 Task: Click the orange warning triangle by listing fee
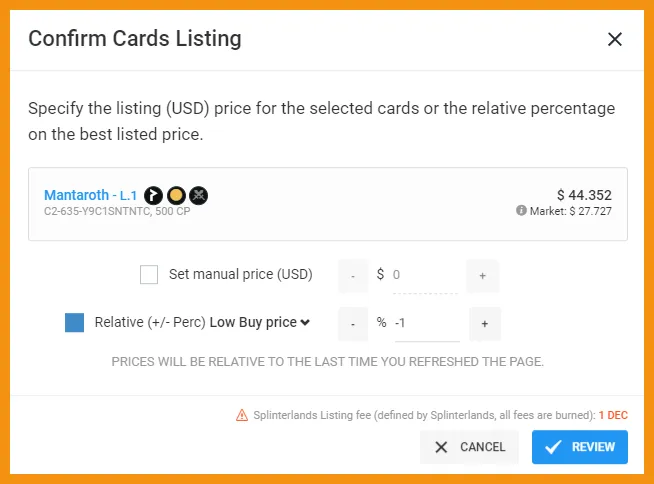pos(242,415)
